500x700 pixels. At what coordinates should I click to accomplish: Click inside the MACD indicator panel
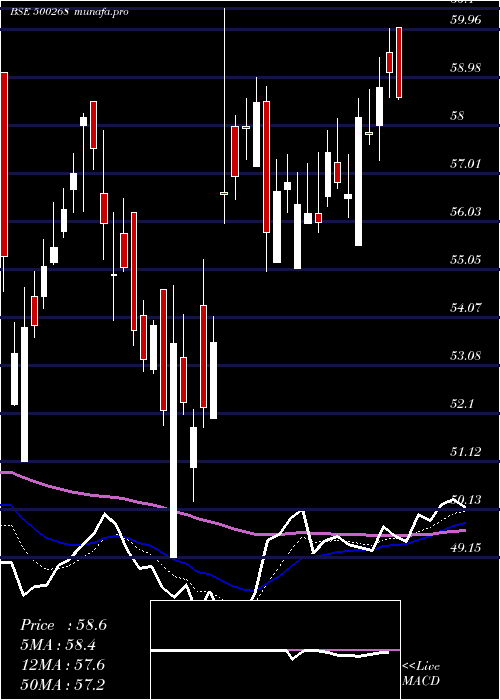point(275,650)
